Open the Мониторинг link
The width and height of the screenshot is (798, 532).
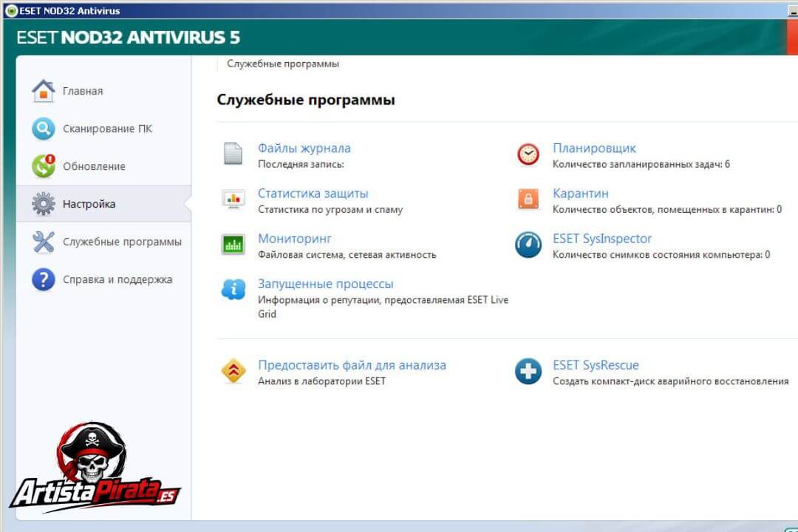[295, 239]
